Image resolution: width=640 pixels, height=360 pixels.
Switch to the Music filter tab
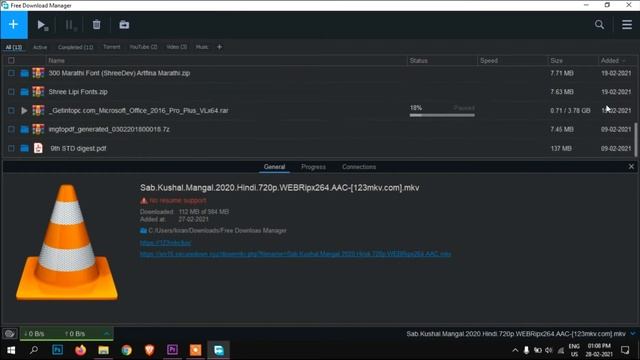point(202,47)
